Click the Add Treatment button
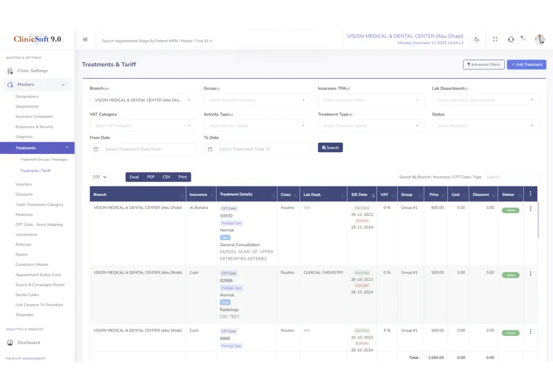The height and width of the screenshot is (392, 553). [526, 65]
